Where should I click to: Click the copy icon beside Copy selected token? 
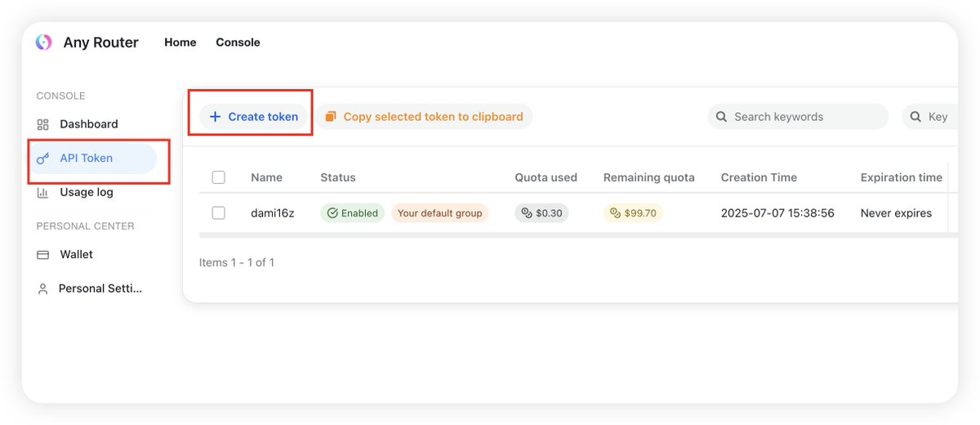[x=331, y=117]
